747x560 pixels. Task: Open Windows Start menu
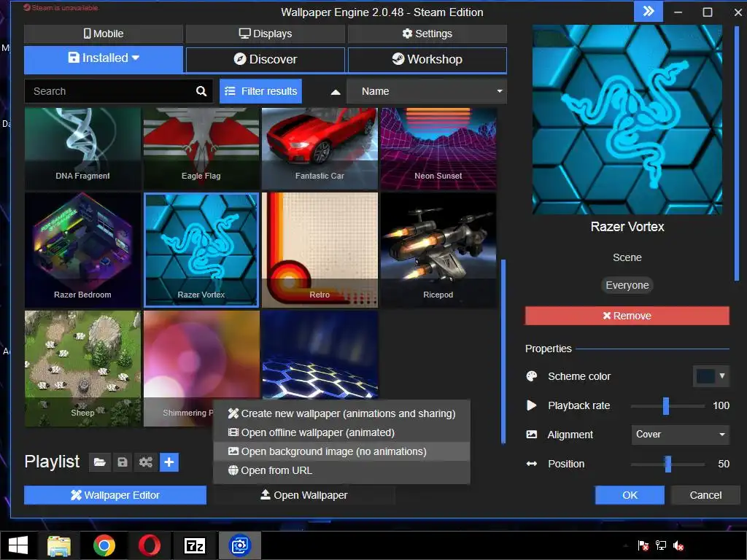[x=18, y=545]
